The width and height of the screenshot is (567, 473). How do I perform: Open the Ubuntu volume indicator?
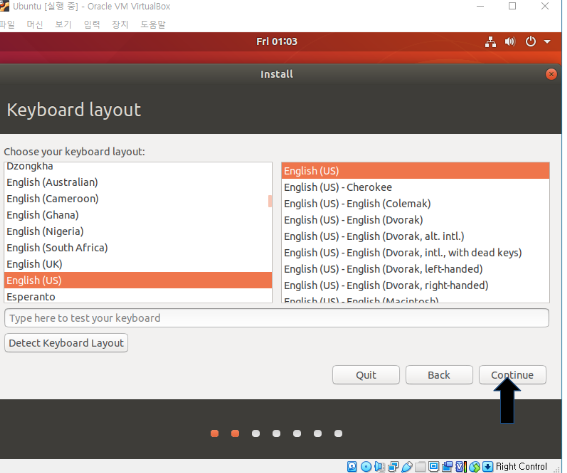(x=510, y=42)
